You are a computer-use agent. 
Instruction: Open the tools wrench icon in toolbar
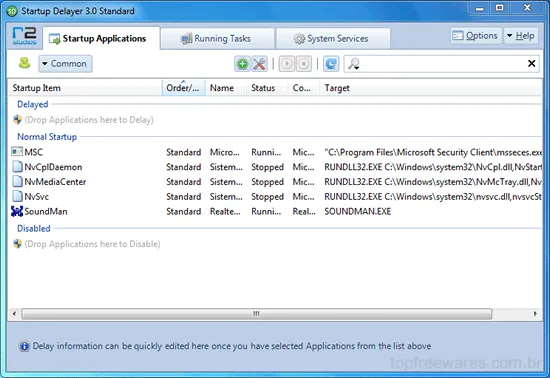coord(259,64)
